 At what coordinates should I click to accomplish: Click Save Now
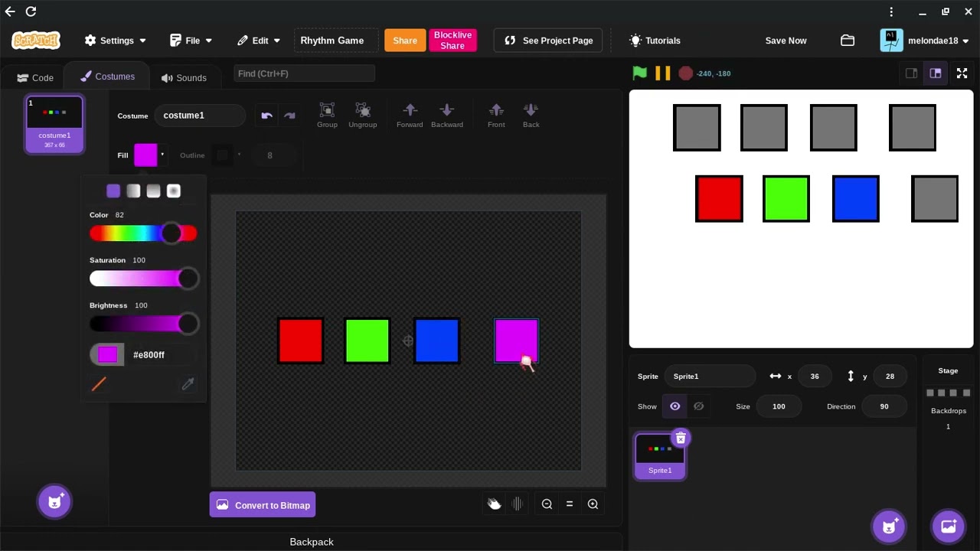pyautogui.click(x=786, y=41)
